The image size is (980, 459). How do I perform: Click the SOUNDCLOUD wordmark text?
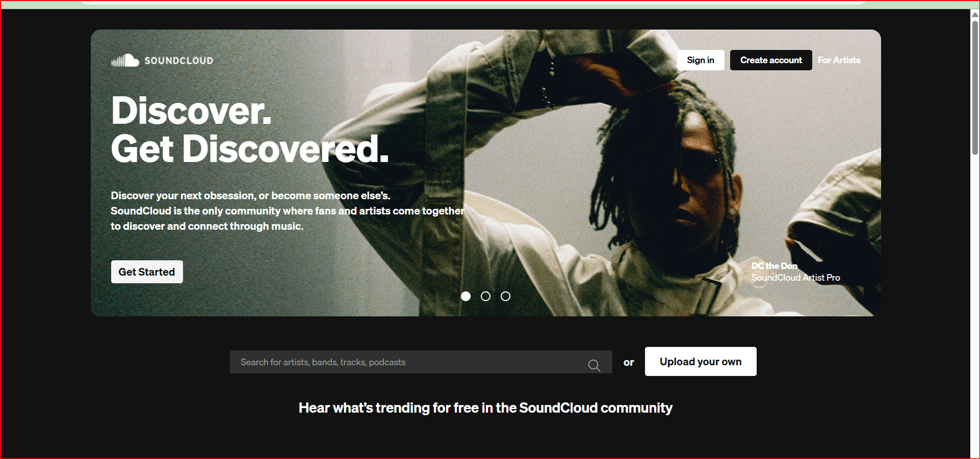(179, 61)
